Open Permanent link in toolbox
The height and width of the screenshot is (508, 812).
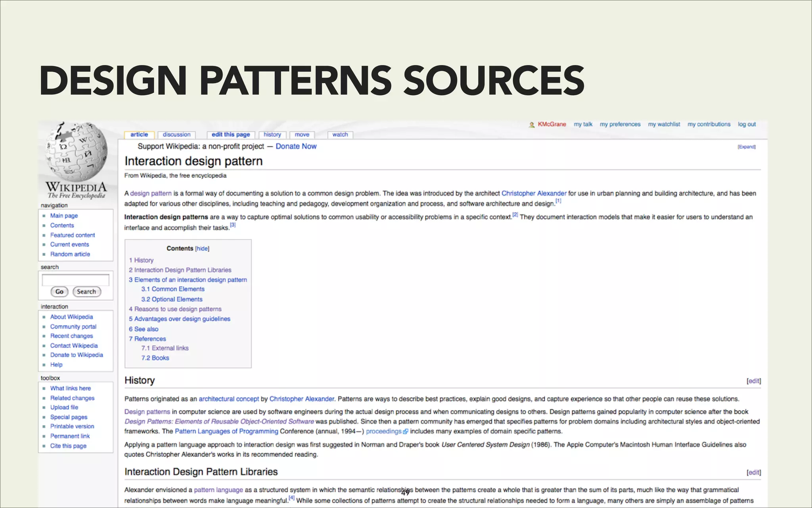(x=70, y=436)
